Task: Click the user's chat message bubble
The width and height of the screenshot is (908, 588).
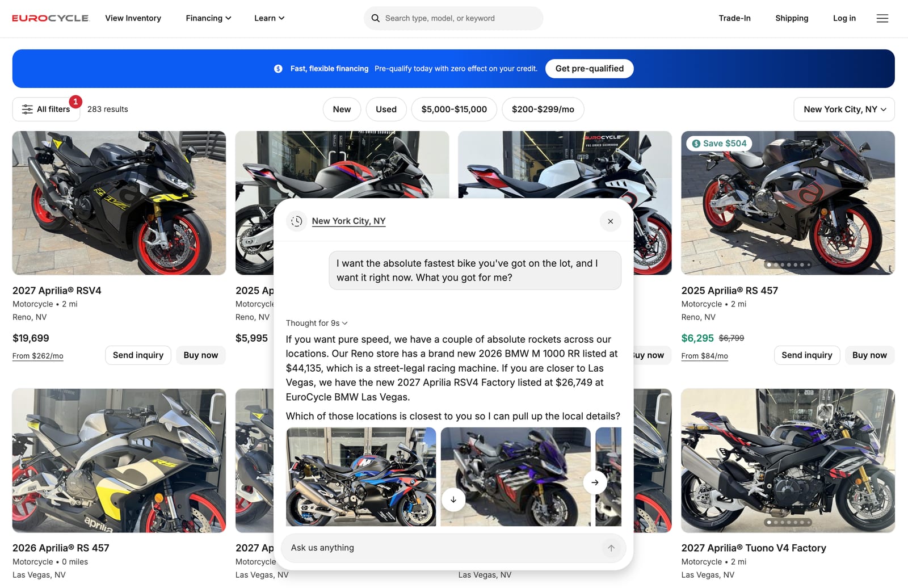Action: click(x=475, y=271)
